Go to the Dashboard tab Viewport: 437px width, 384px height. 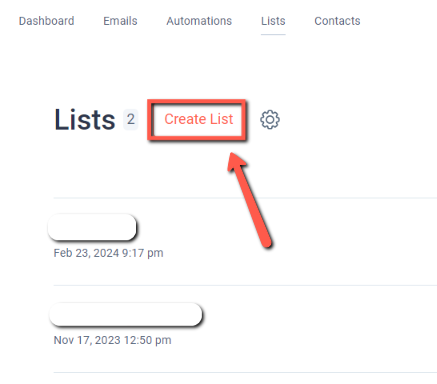pyautogui.click(x=47, y=21)
